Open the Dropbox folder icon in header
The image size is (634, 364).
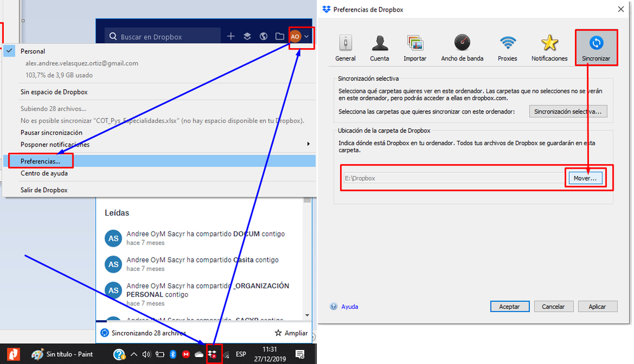(x=279, y=37)
